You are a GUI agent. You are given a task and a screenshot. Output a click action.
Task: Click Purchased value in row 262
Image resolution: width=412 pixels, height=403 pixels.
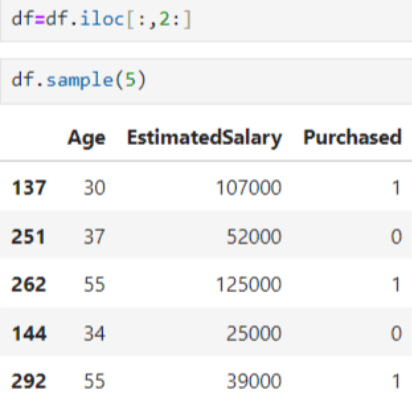pyautogui.click(x=396, y=285)
